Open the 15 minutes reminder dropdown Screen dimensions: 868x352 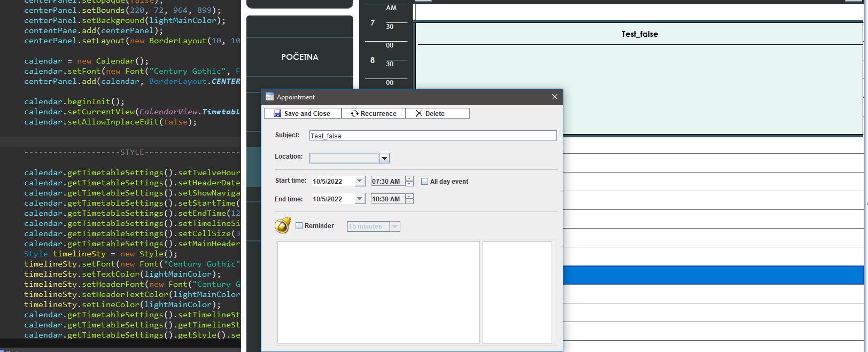tap(395, 226)
